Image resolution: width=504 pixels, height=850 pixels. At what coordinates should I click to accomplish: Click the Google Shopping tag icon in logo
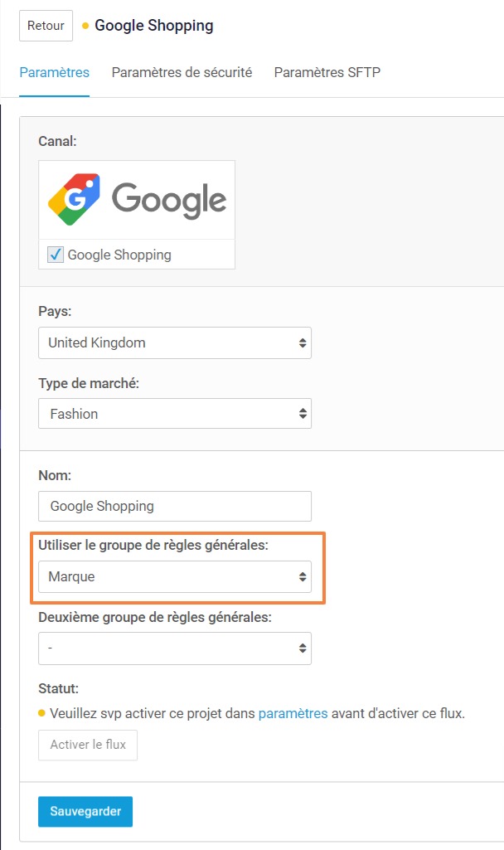[x=74, y=200]
